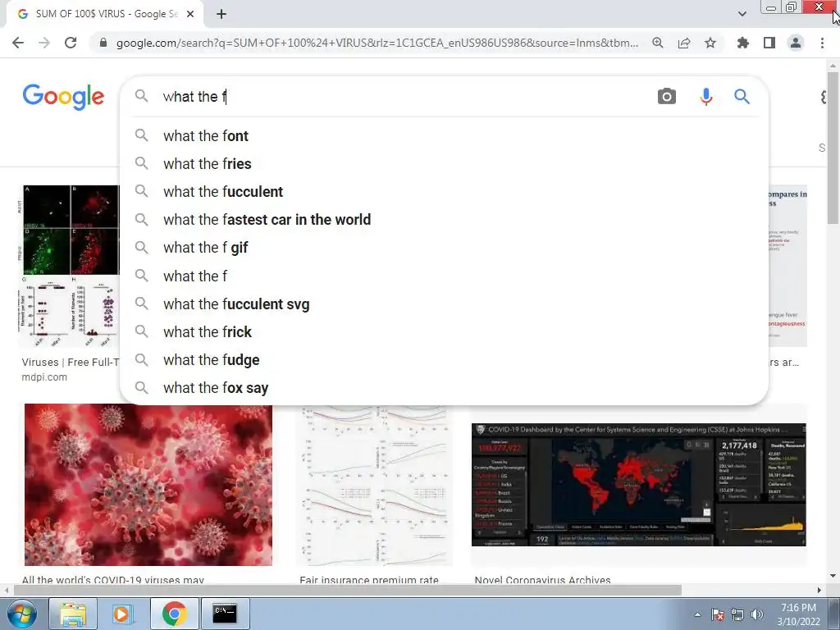The height and width of the screenshot is (630, 840).
Task: Open the Windows Start orb
Action: click(x=21, y=614)
